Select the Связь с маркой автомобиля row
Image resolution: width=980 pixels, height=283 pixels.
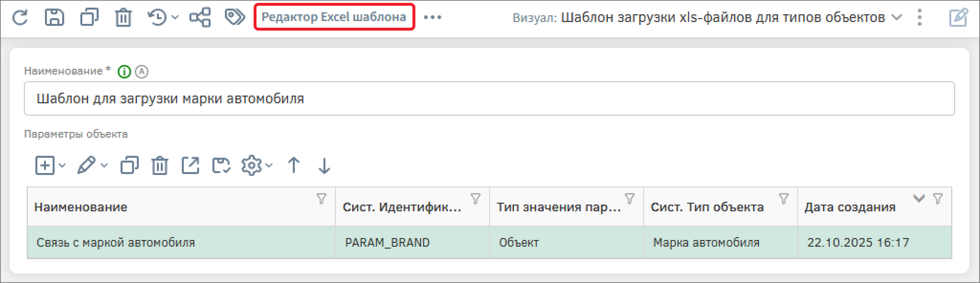point(182,243)
